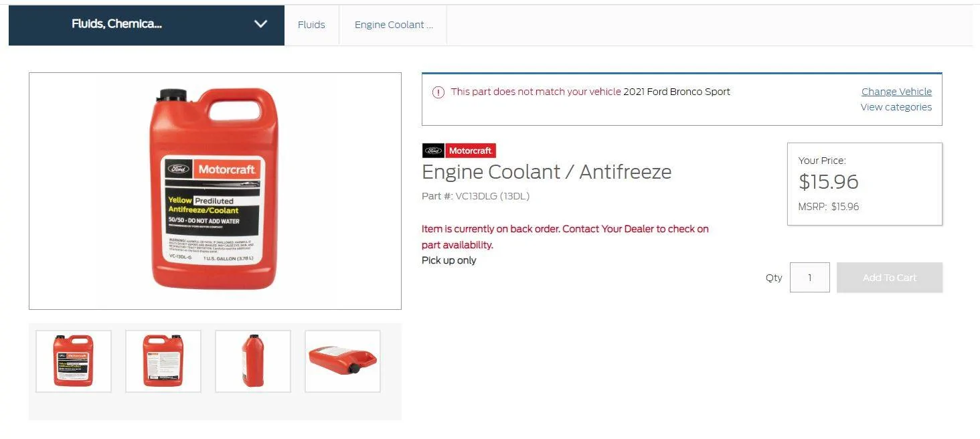The height and width of the screenshot is (439, 980).
Task: Click inside the Qty input field
Action: click(x=809, y=277)
